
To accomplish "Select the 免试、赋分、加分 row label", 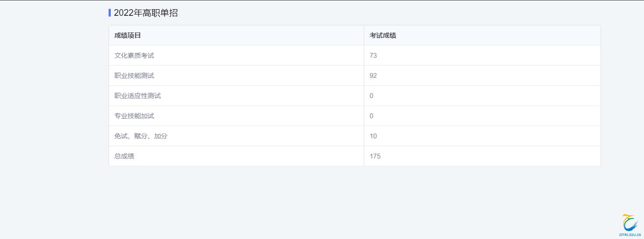I will coord(141,136).
